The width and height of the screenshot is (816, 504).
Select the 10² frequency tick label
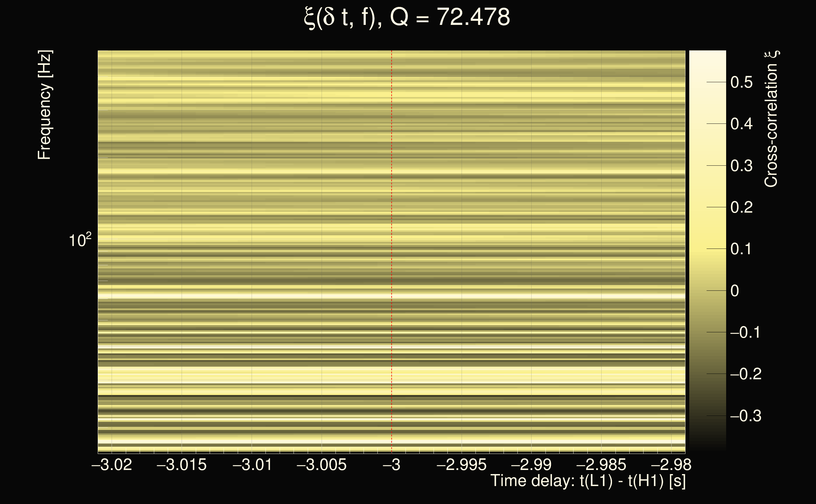pos(80,240)
